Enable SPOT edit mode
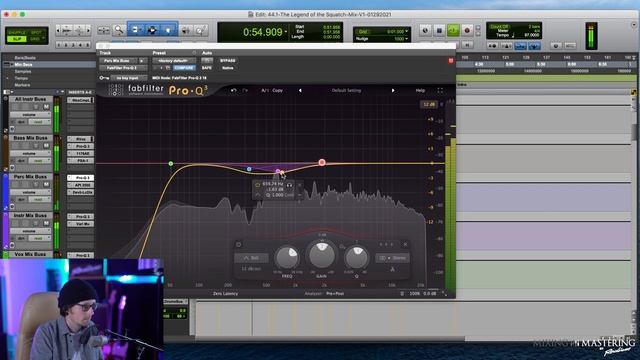 (x=36, y=32)
